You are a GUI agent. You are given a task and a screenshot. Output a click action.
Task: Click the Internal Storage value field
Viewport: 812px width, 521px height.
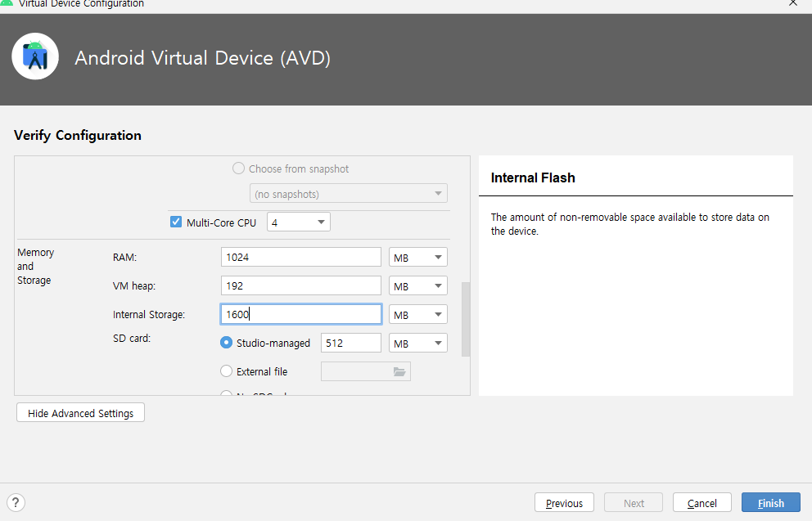[x=301, y=315]
